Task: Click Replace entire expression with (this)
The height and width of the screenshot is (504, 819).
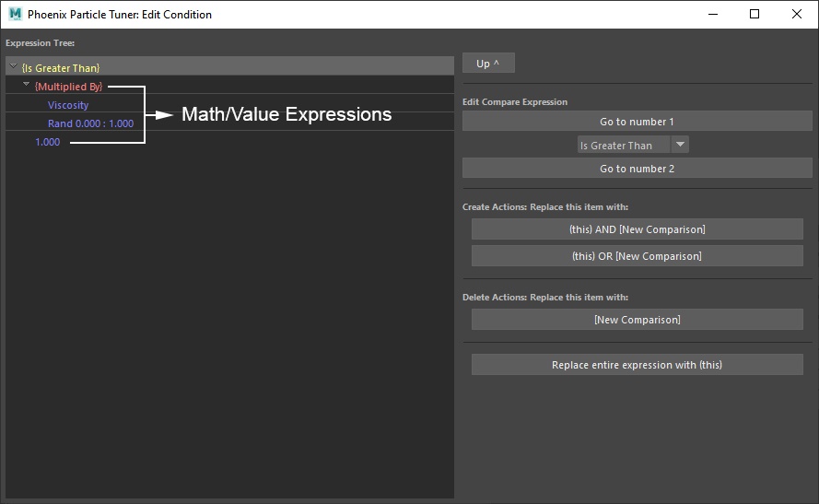Action: pos(637,365)
